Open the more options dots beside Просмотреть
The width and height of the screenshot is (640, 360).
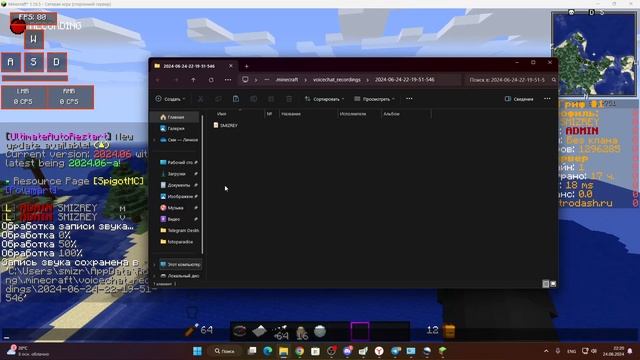pos(409,99)
